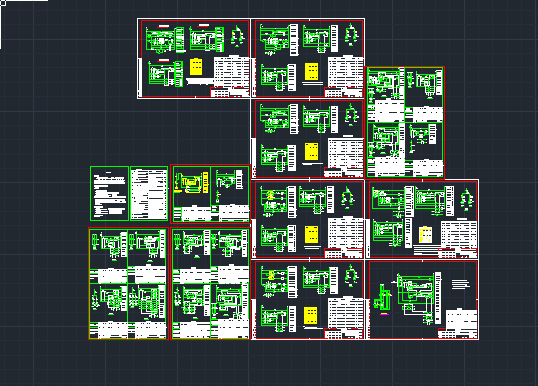Select the four-panel sheet below yellow circuit sheet

coord(210,283)
